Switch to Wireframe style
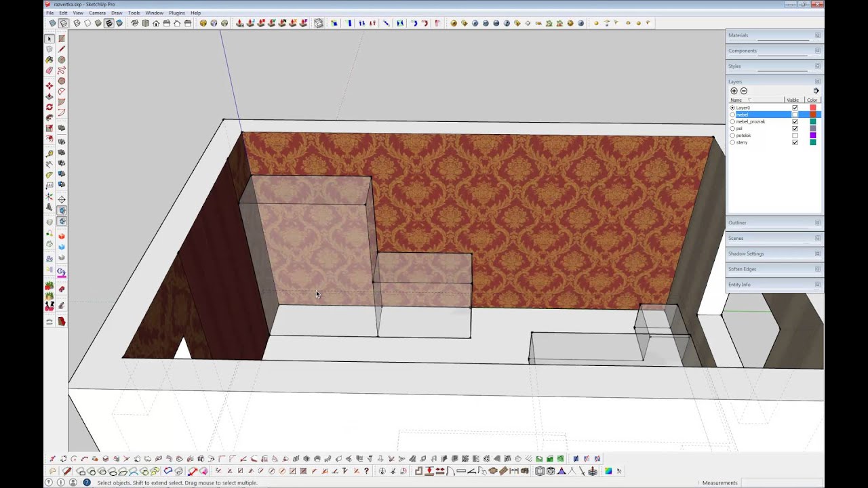 77,23
